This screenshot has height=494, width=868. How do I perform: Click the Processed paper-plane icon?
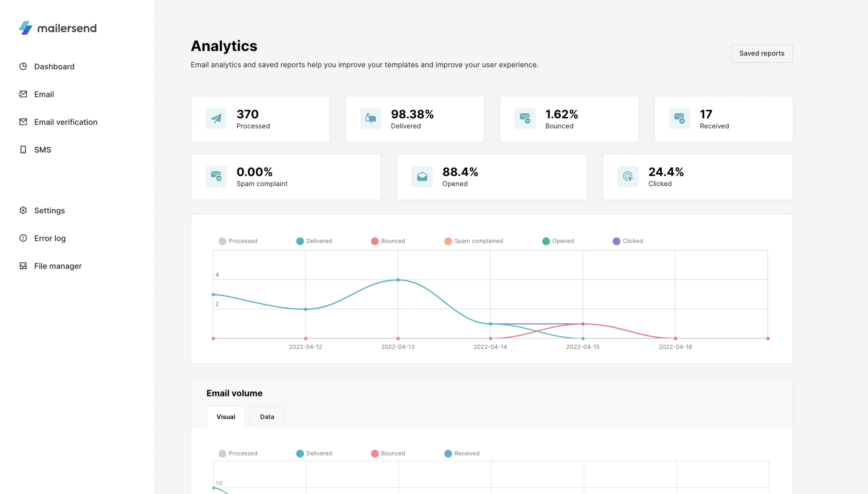pos(216,118)
